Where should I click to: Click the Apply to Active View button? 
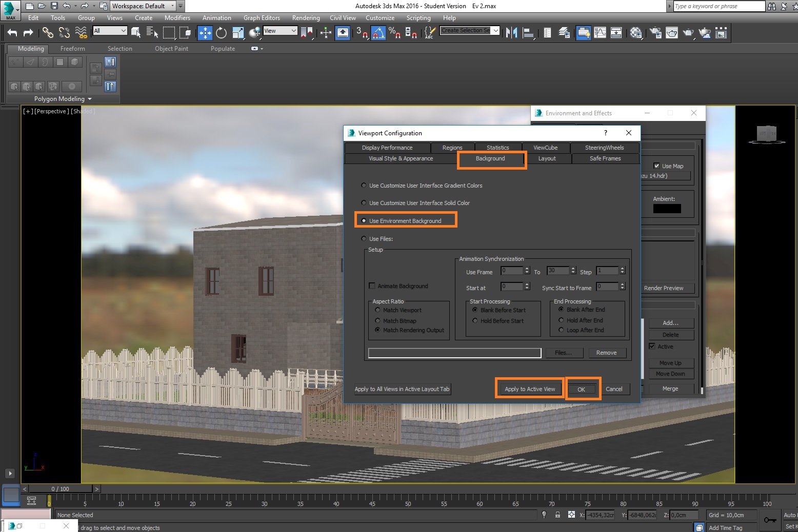pyautogui.click(x=530, y=389)
